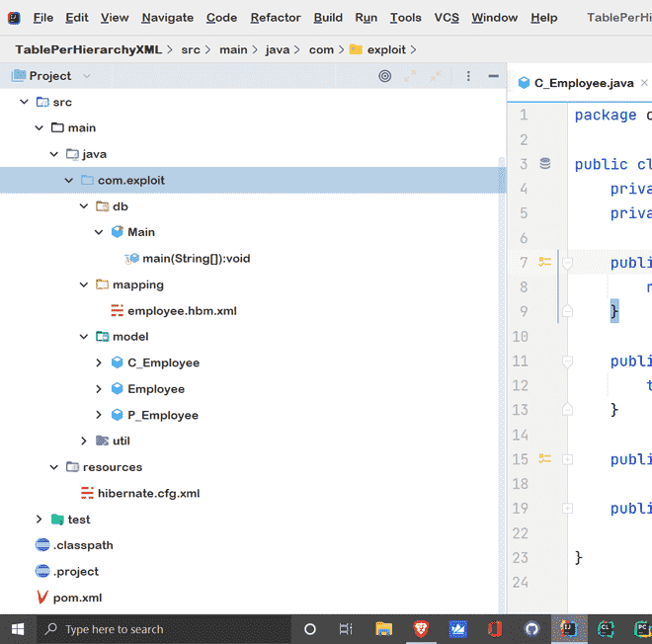Open the View menu
652x644 pixels.
pos(115,18)
